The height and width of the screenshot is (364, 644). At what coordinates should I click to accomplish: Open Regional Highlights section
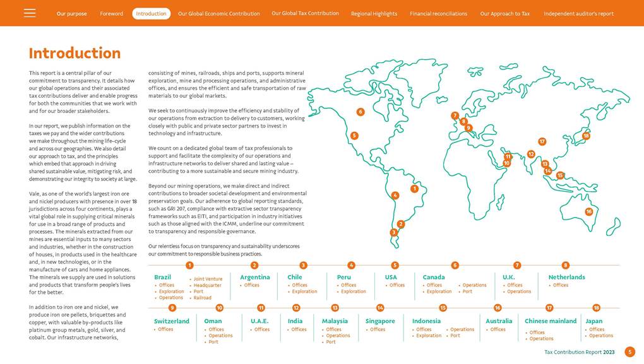[374, 13]
